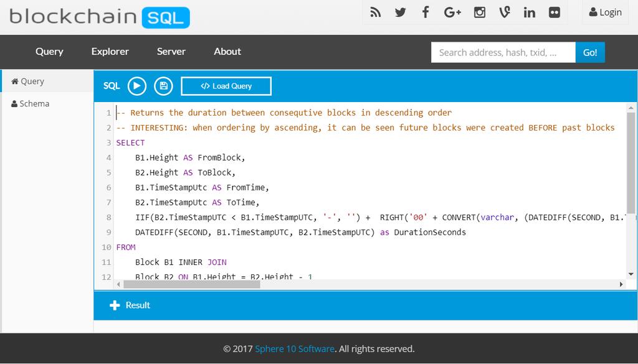Open the LinkedIn icon link
Screen dimensions: 638x364
pyautogui.click(x=530, y=12)
